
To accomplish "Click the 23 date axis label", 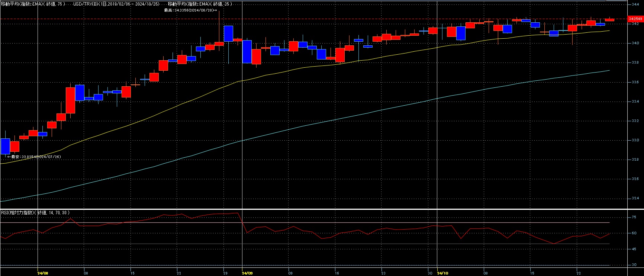I will (x=383, y=273).
